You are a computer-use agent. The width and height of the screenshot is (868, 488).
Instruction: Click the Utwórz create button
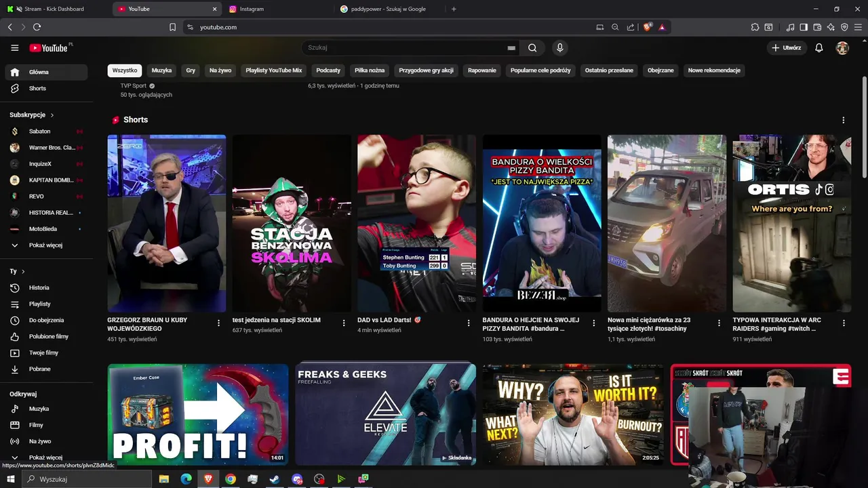pyautogui.click(x=787, y=48)
